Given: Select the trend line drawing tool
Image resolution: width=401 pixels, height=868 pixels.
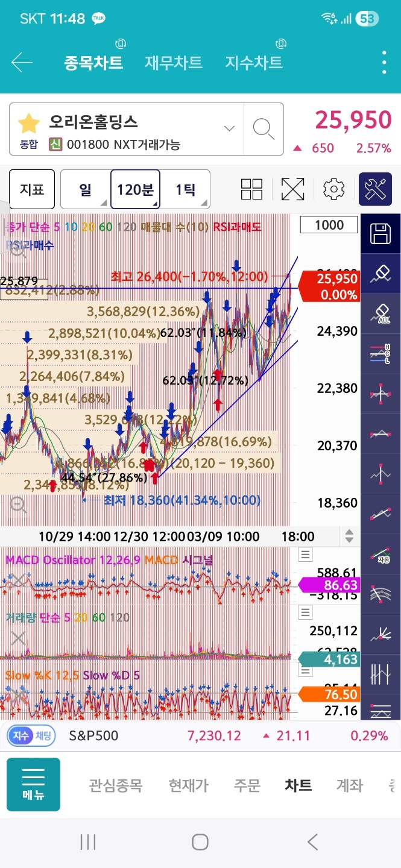Looking at the screenshot, I should click(380, 514).
